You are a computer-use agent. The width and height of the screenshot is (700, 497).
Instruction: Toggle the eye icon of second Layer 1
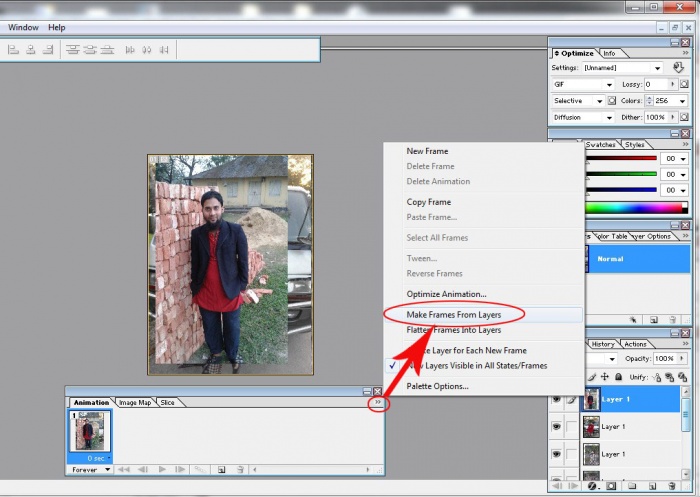(557, 427)
